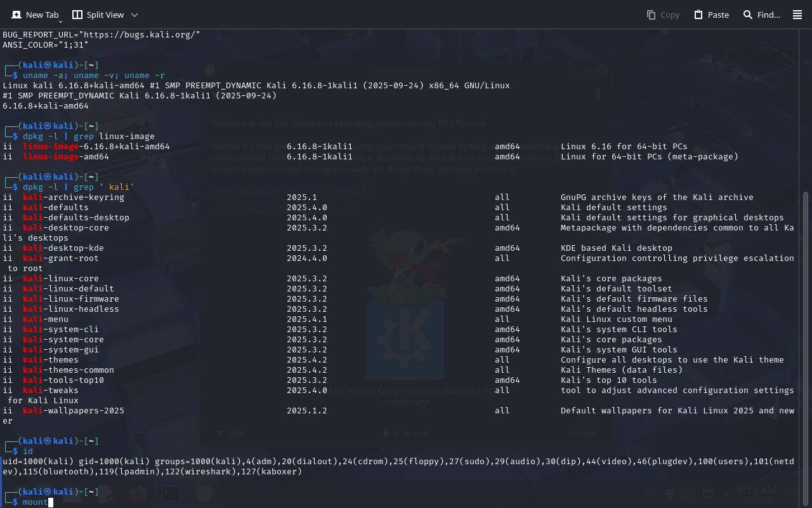The width and height of the screenshot is (812, 508).
Task: Click the linux-image-amd64 package name
Action: (x=66, y=157)
